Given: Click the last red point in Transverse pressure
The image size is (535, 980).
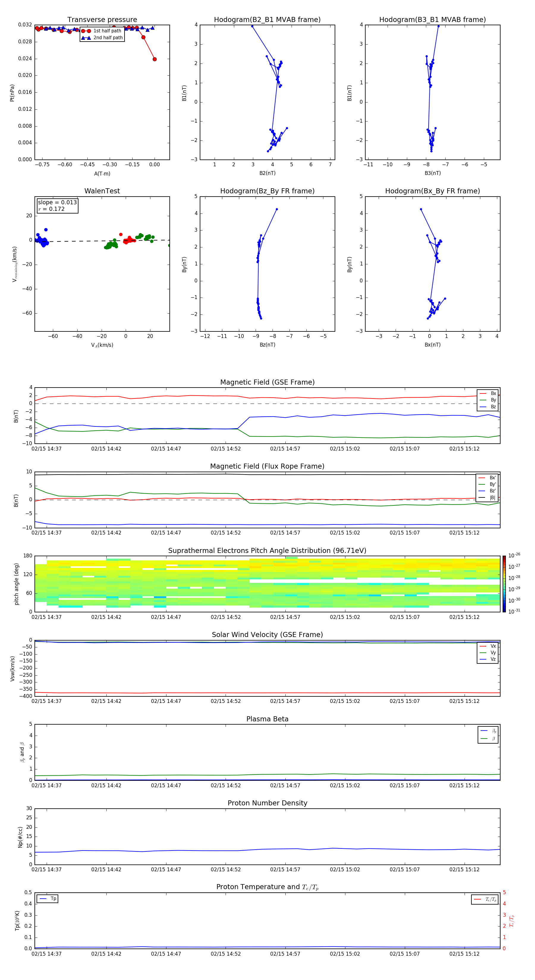Looking at the screenshot, I should coord(155,59).
